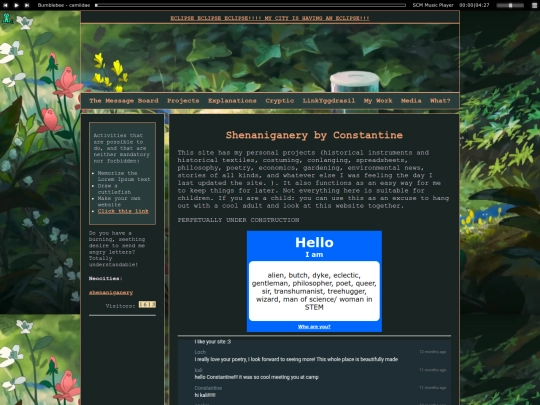Click the Hello name tag card
The height and width of the screenshot is (405, 540).
tap(314, 281)
